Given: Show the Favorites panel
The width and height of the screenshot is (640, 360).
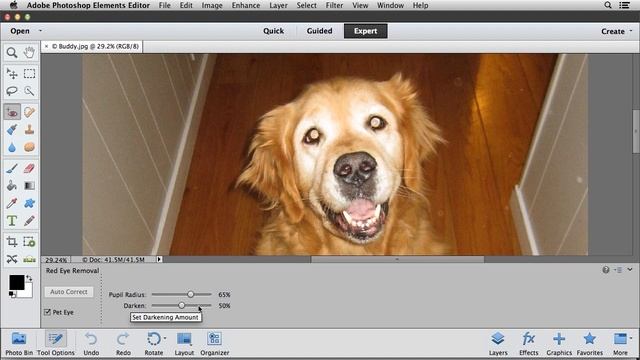Looking at the screenshot, I should [589, 344].
